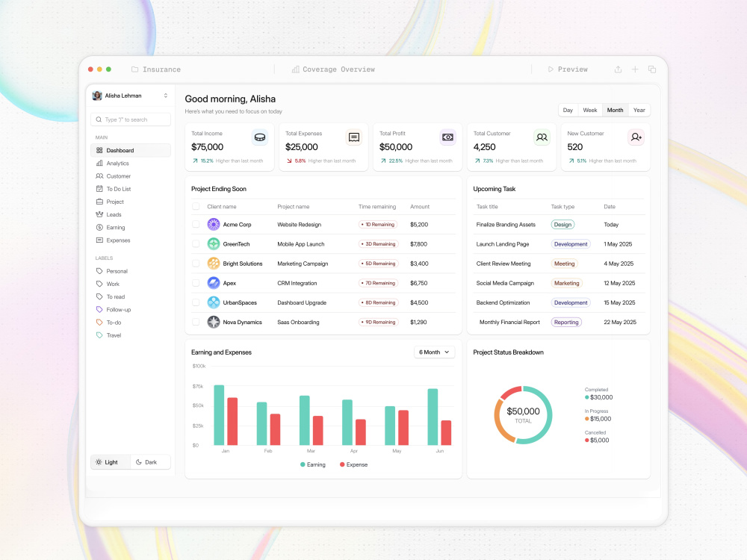
Task: Tick the checkbox for Bright Solutions row
Action: 196,264
